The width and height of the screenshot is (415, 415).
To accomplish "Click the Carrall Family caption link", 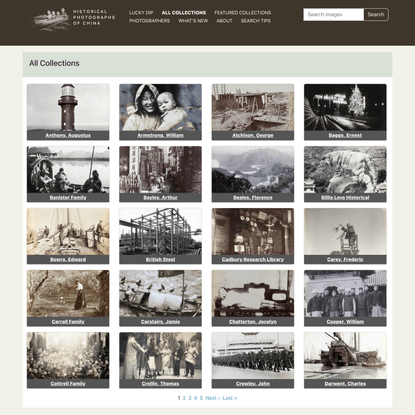I will (x=68, y=322).
